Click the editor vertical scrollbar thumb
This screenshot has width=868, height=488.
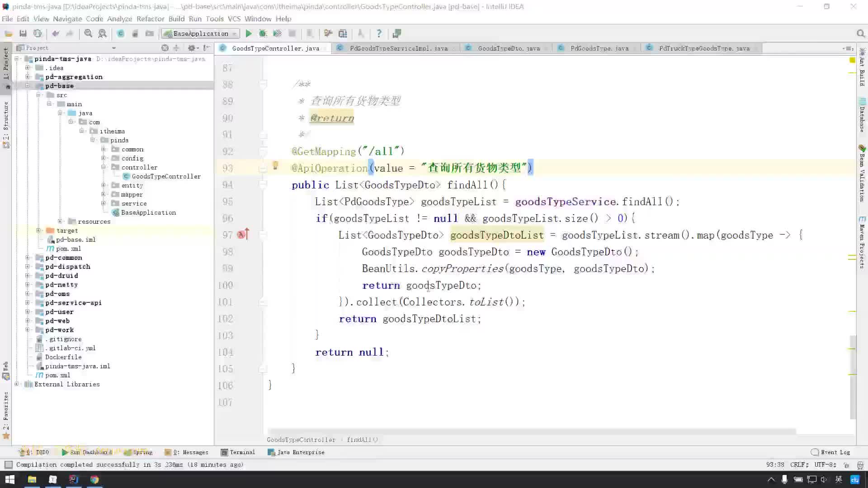click(853, 377)
